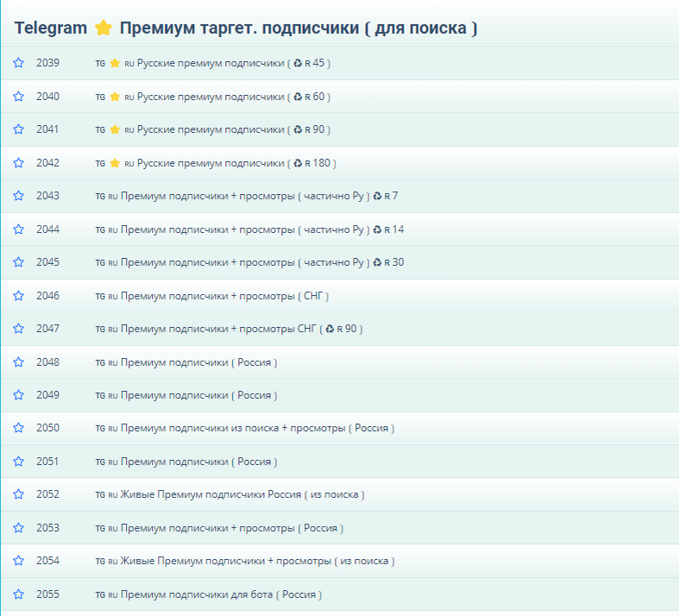Open Русские премиум подписчики R 90 service
Viewport: 679px width, 616px height.
(212, 129)
